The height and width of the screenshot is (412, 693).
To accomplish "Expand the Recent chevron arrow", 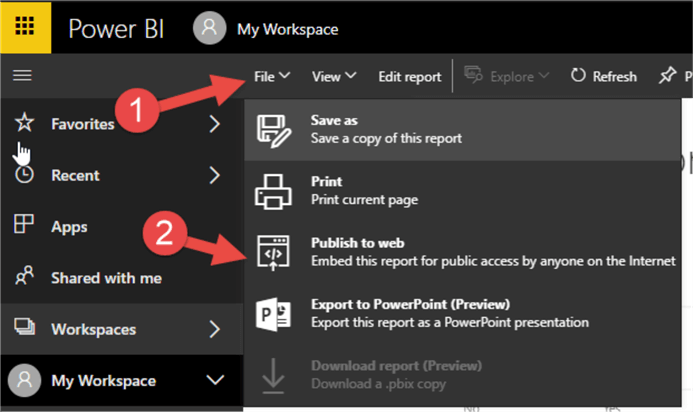I will (x=215, y=175).
